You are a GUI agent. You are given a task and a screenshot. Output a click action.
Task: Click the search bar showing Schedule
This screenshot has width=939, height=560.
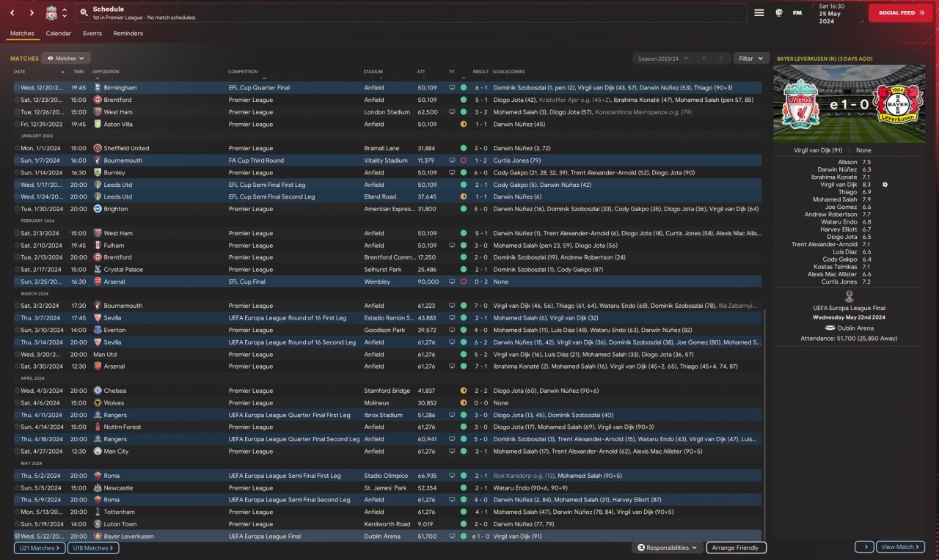pyautogui.click(x=411, y=12)
